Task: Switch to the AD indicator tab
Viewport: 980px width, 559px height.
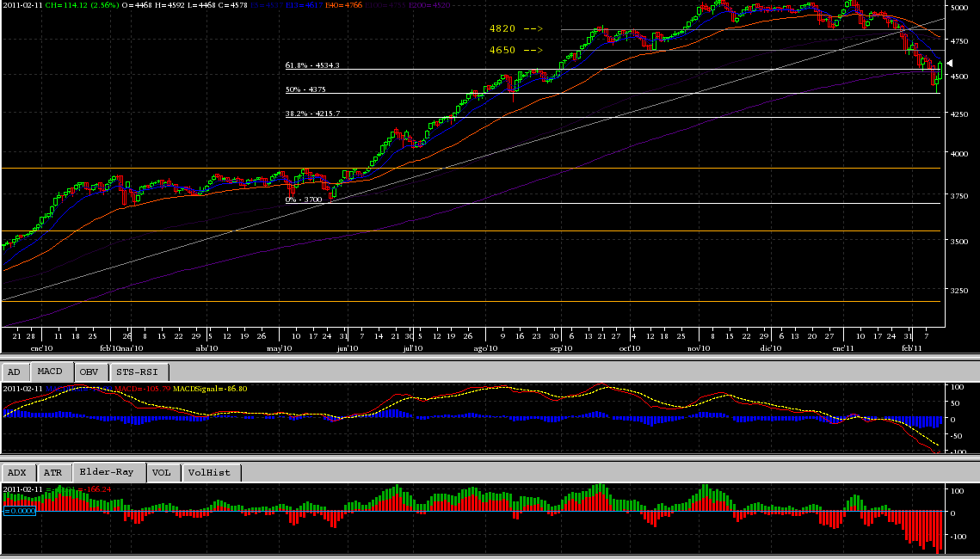Action: pyautogui.click(x=15, y=372)
